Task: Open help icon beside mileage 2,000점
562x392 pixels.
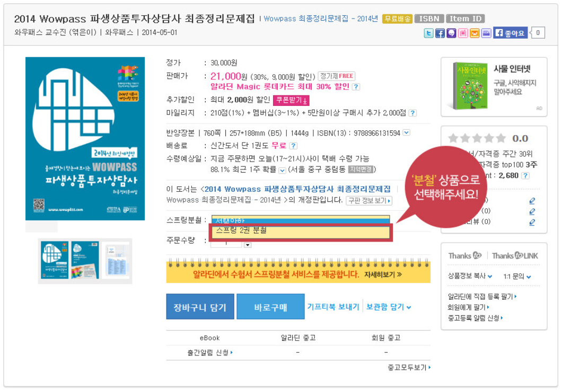Action: pyautogui.click(x=412, y=113)
